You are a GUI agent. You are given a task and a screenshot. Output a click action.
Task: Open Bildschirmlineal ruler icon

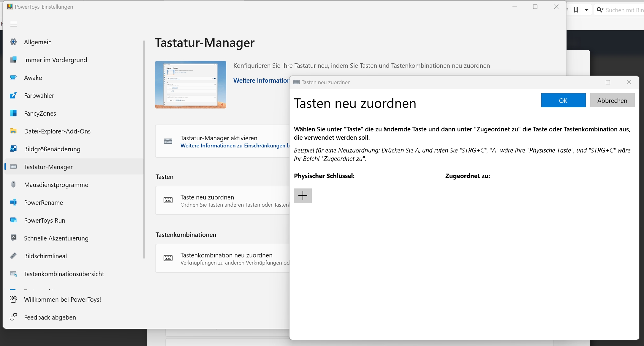(13, 256)
